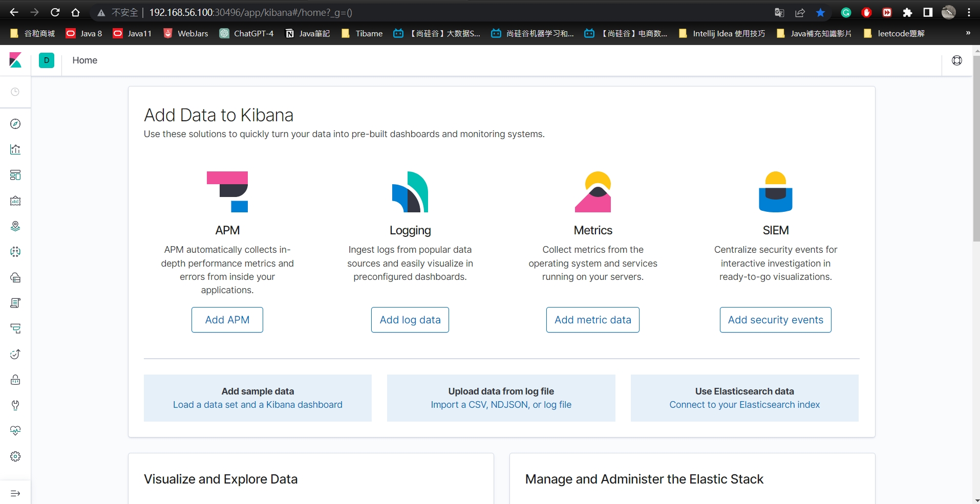The height and width of the screenshot is (504, 980).
Task: Open Discover from the side navigation
Action: coord(15,124)
